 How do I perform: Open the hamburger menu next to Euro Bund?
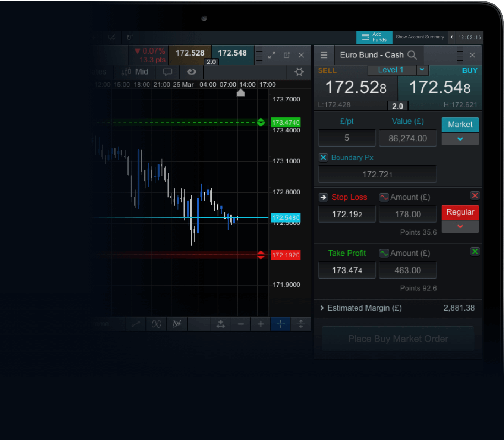coord(324,55)
